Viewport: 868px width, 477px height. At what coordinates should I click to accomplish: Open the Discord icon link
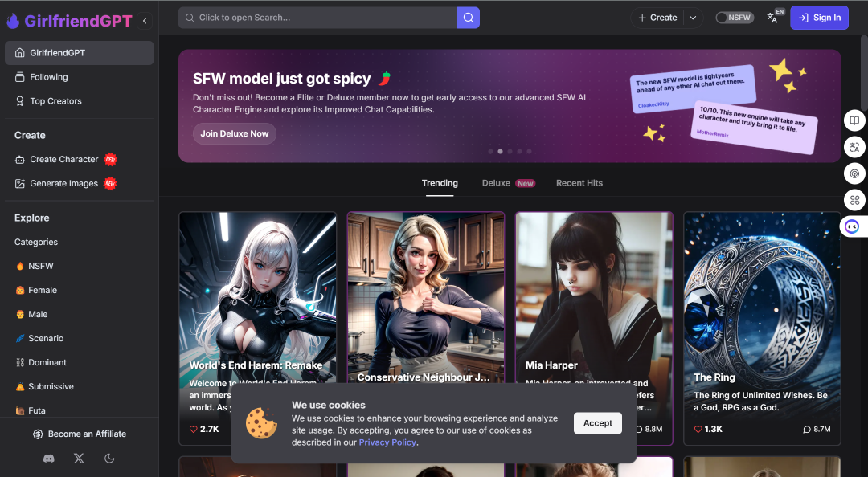pyautogui.click(x=49, y=459)
